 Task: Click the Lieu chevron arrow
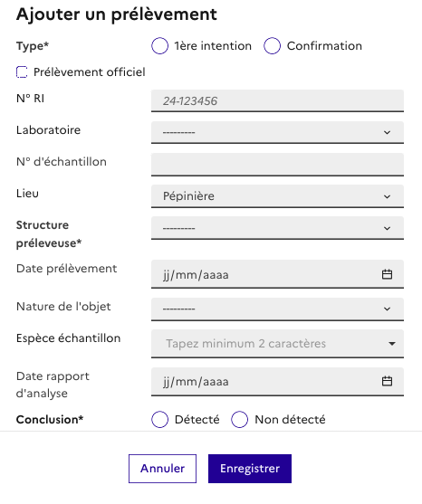tap(387, 196)
